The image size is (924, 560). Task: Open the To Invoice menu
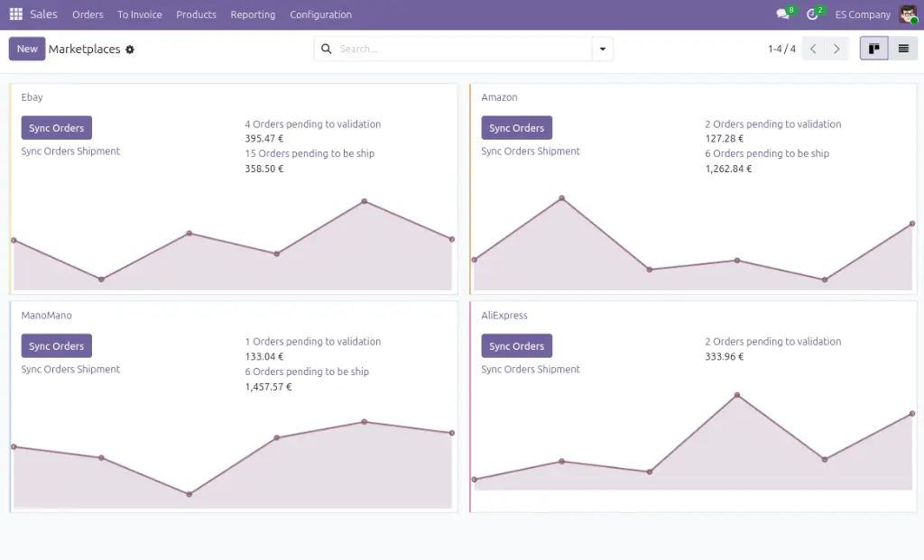tap(139, 14)
